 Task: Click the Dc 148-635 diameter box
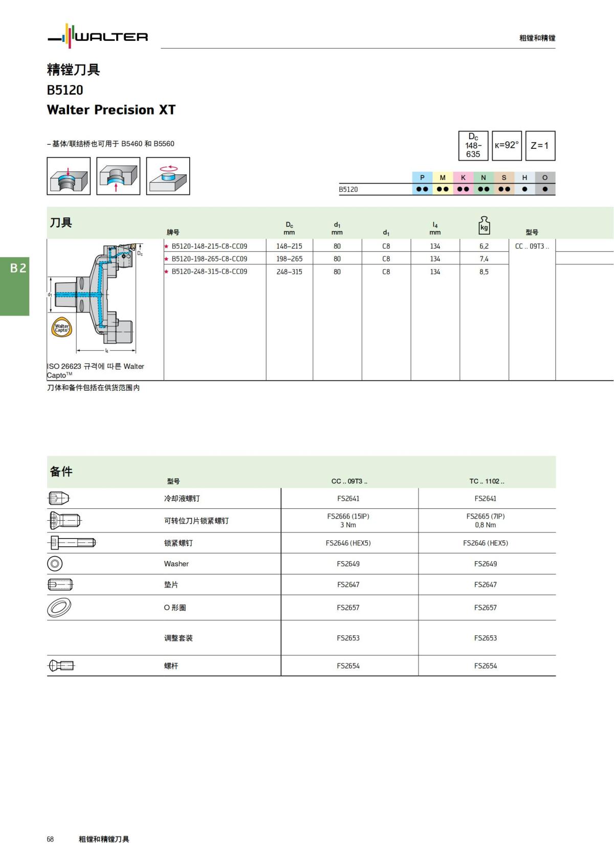pyautogui.click(x=473, y=146)
